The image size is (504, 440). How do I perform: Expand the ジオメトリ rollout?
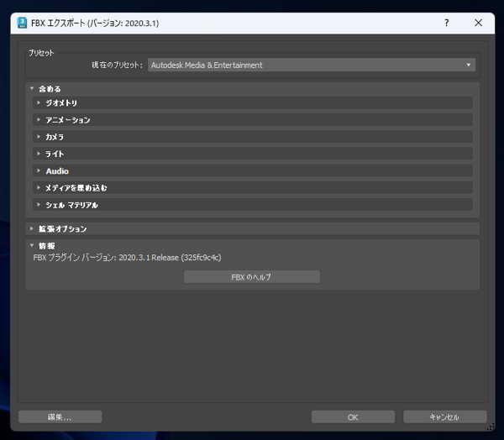point(252,102)
